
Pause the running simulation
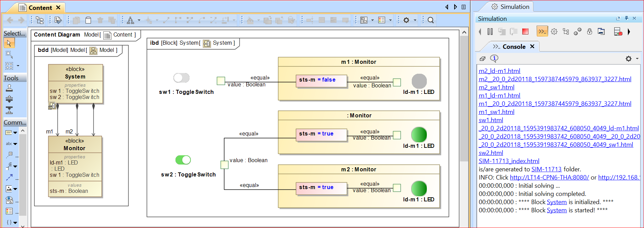tap(490, 32)
